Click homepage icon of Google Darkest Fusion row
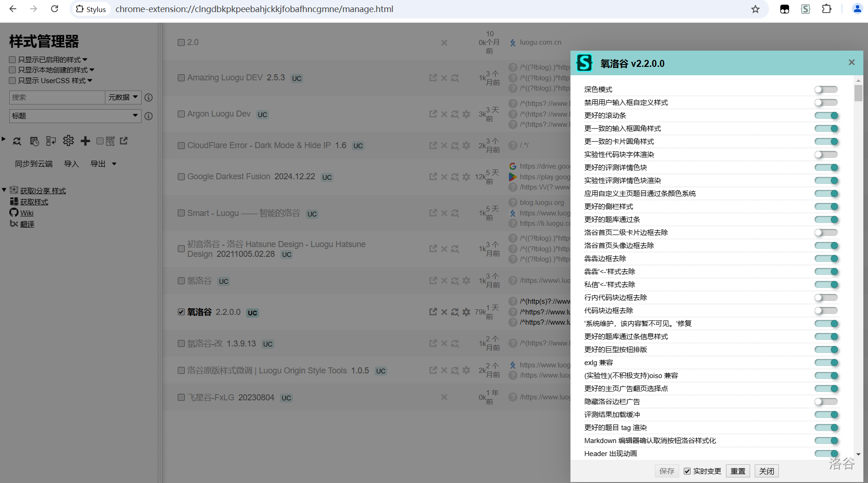This screenshot has width=868, height=483. [x=433, y=177]
